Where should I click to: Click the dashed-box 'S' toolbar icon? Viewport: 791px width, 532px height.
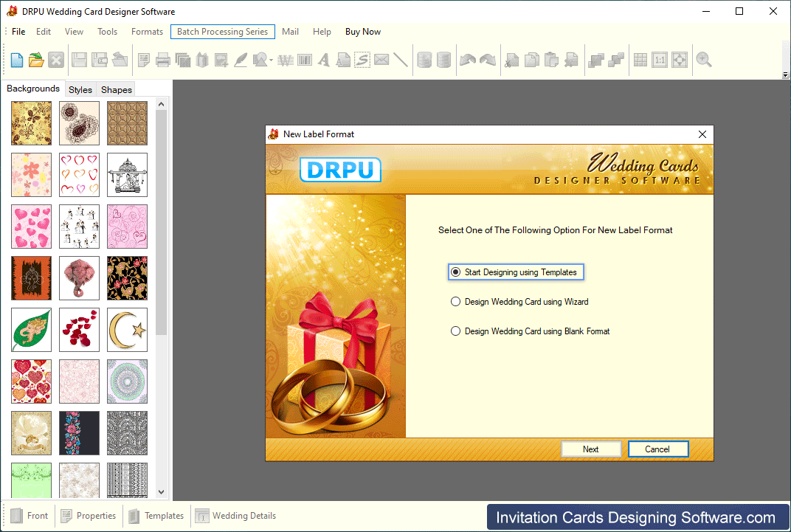362,60
